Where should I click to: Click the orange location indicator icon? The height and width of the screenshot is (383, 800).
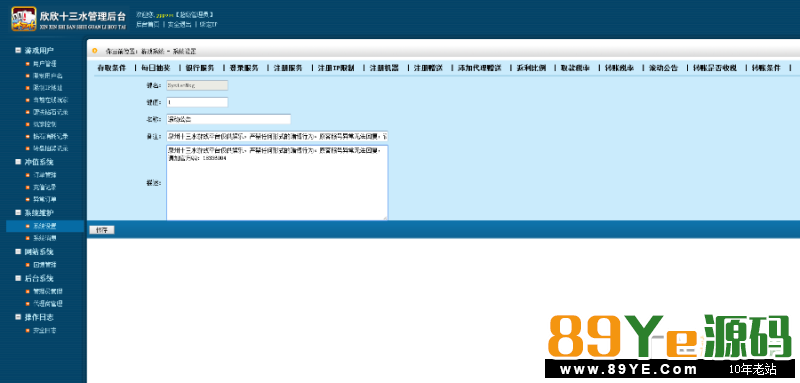(94, 50)
